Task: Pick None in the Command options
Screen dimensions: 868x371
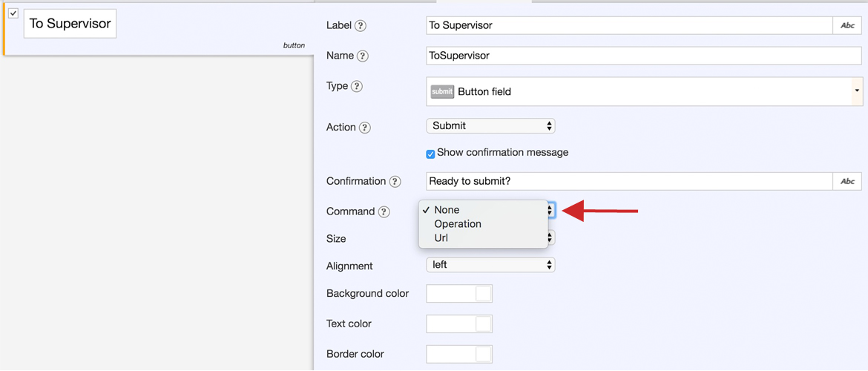Action: tap(447, 210)
